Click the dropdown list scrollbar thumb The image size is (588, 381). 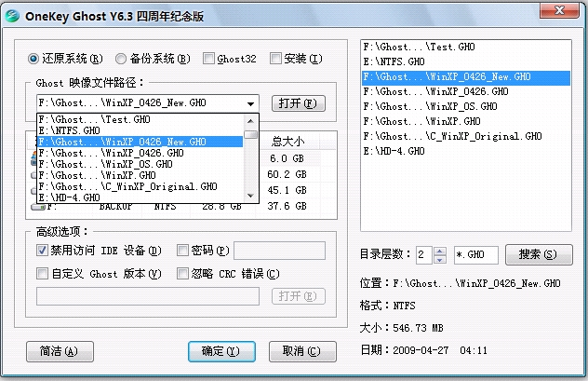[251, 134]
